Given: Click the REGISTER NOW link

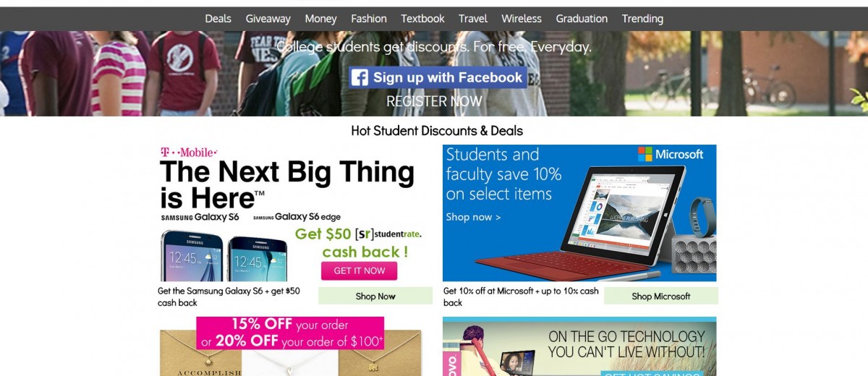Looking at the screenshot, I should point(434,101).
